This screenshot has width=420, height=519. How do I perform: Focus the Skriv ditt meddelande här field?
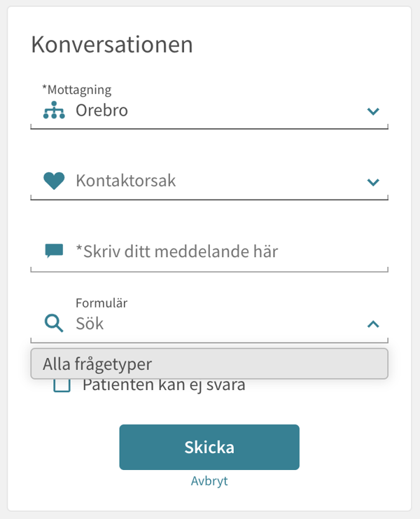(x=210, y=251)
